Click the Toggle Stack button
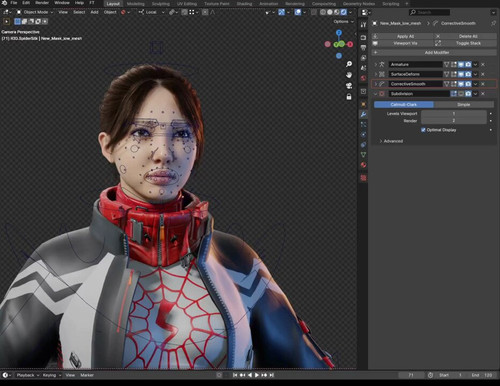This screenshot has width=500, height=386. tap(465, 43)
